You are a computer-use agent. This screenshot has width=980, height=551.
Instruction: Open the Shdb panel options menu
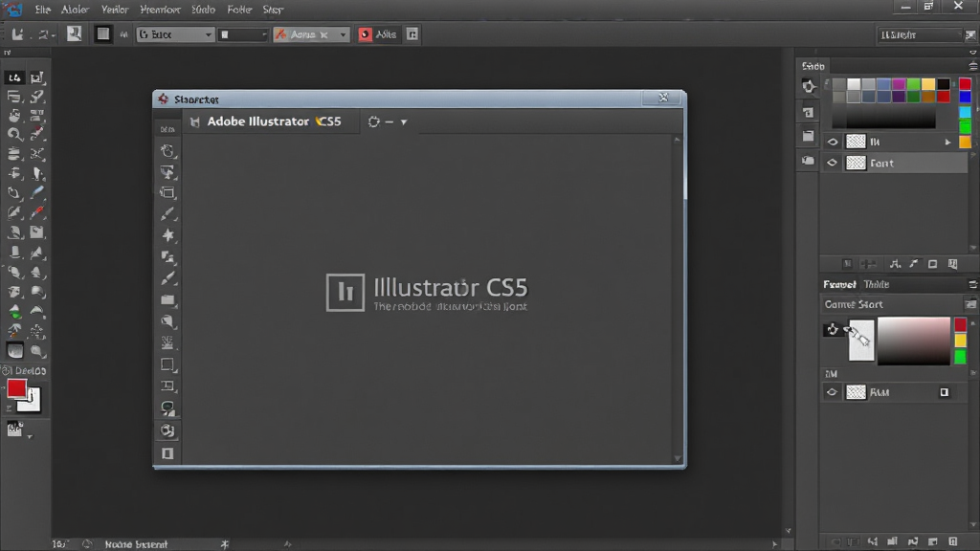tap(972, 66)
